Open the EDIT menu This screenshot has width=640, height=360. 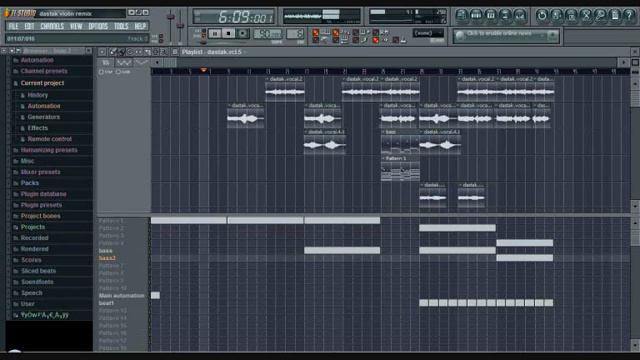click(29, 26)
